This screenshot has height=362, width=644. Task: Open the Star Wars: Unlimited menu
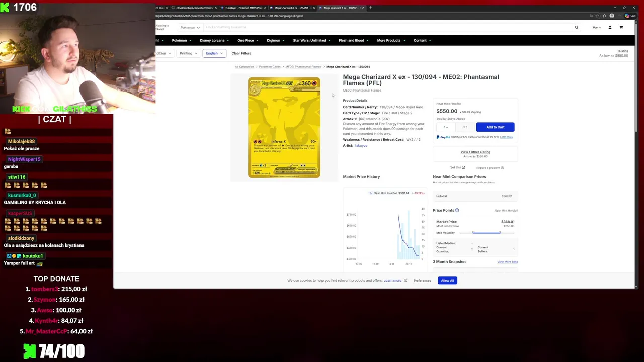pos(312,40)
